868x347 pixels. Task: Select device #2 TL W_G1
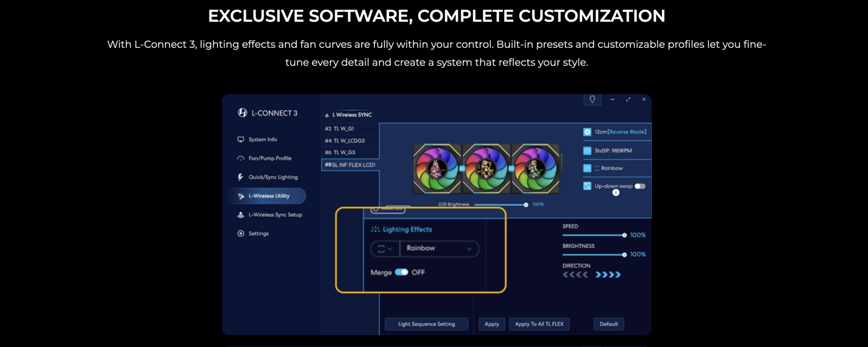350,129
